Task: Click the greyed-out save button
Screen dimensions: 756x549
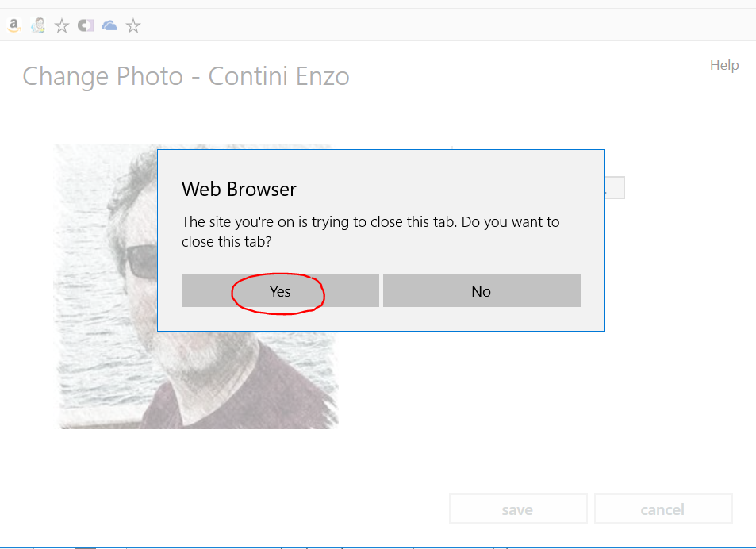Action: pyautogui.click(x=517, y=509)
